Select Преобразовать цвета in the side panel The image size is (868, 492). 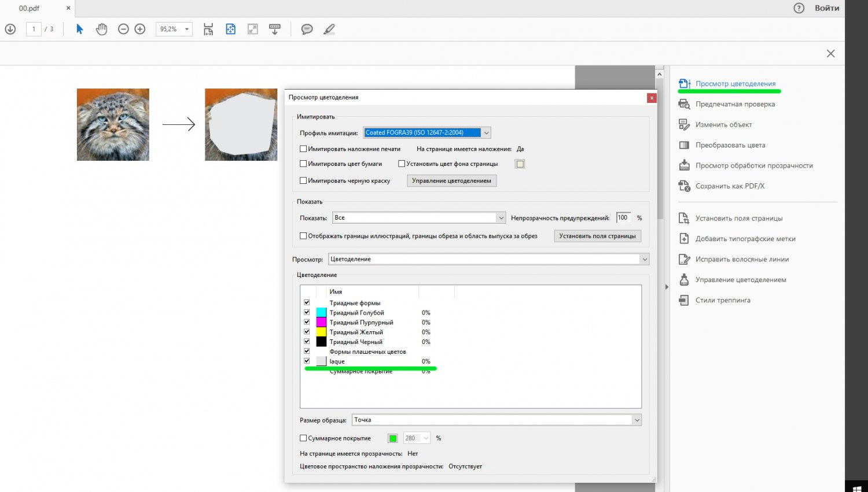730,145
